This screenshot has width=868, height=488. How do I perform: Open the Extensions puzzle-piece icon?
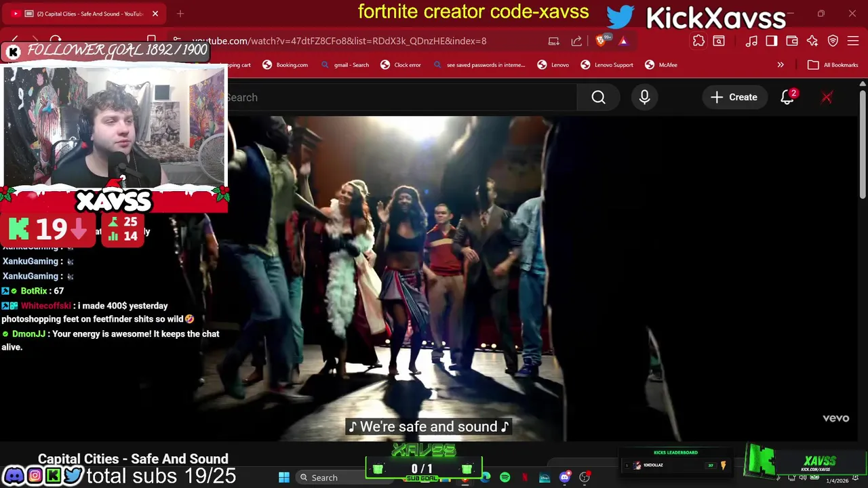point(698,41)
